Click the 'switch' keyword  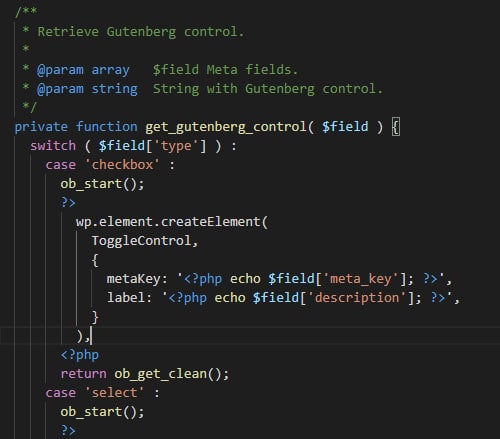pyautogui.click(x=53, y=146)
